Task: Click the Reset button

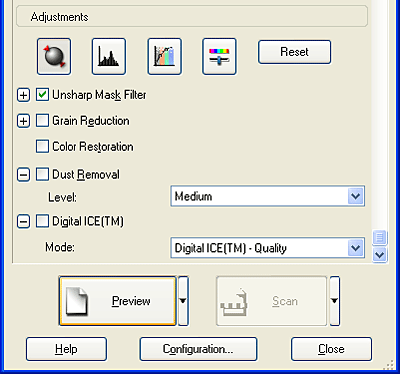Action: point(294,52)
